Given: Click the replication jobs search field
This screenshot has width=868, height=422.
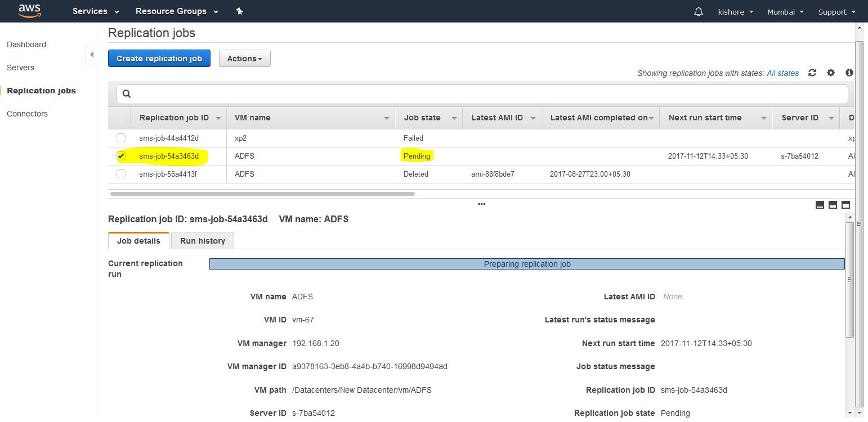Looking at the screenshot, I should point(482,94).
